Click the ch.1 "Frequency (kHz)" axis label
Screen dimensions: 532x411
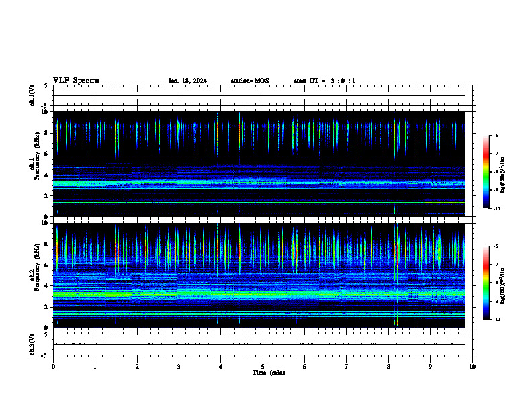(37, 156)
